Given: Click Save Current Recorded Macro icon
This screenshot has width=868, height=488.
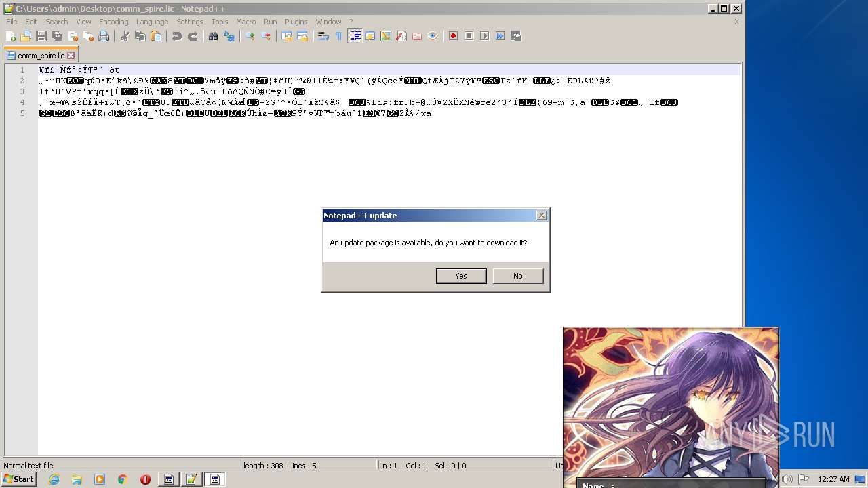Looking at the screenshot, I should pos(516,36).
